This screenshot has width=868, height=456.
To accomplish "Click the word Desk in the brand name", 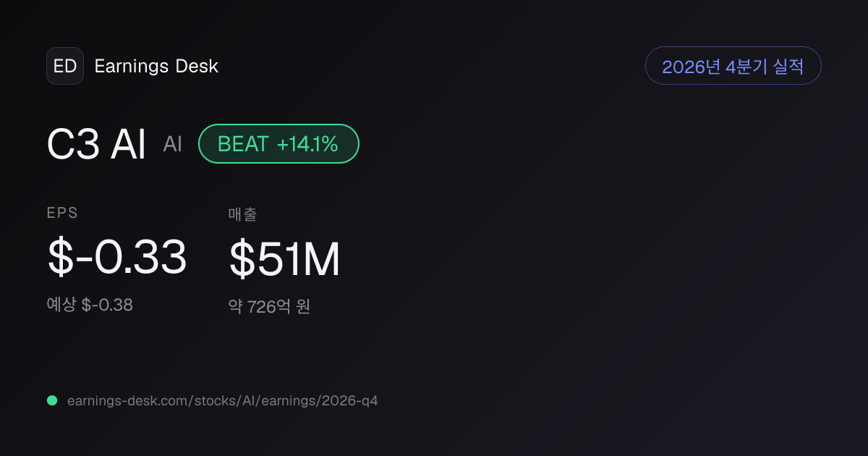I will coord(197,66).
